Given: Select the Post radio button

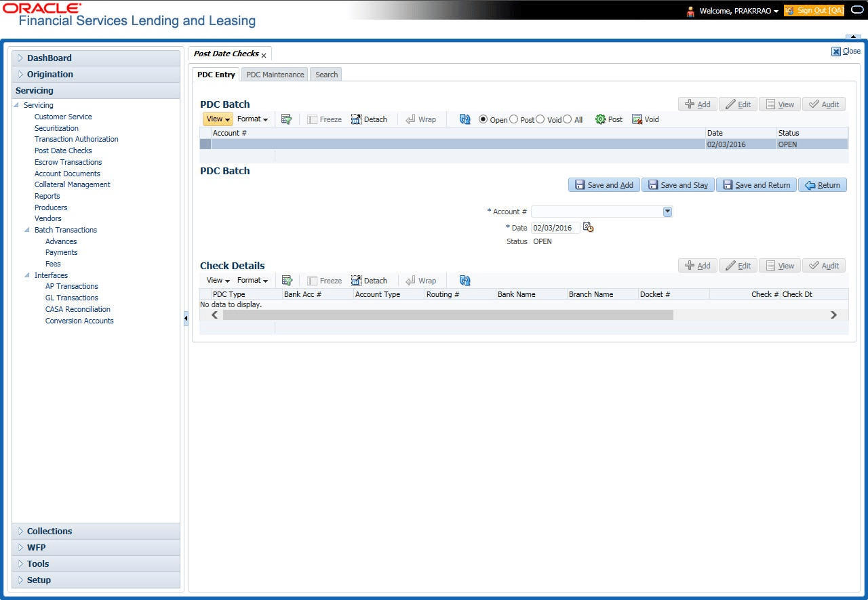Looking at the screenshot, I should [513, 119].
